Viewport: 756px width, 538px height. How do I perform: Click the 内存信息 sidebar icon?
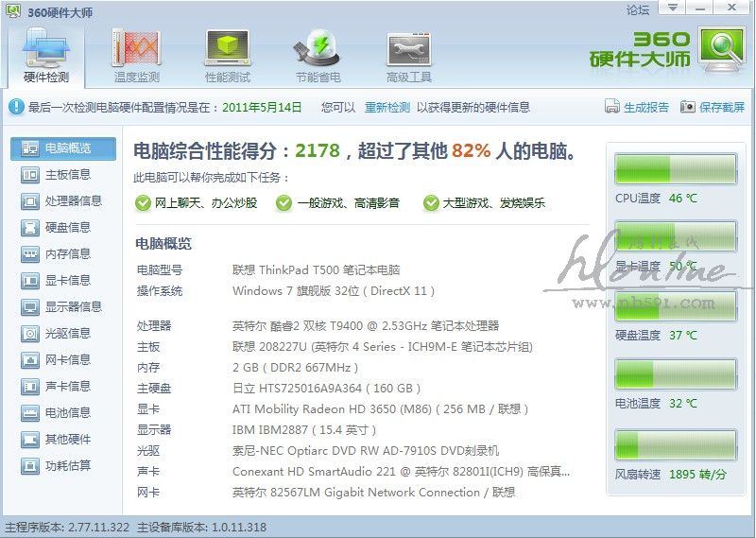[x=30, y=253]
